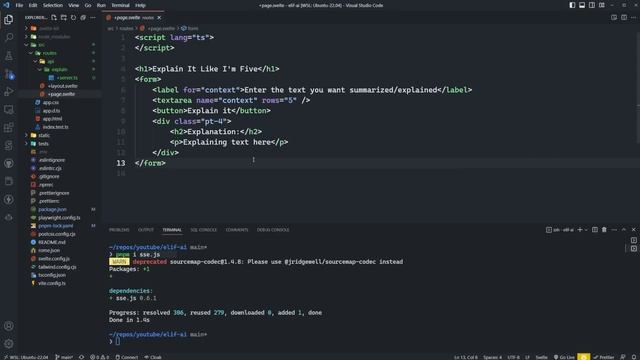Open the Edit menu
The height and width of the screenshot is (360, 640).
pos(33,5)
